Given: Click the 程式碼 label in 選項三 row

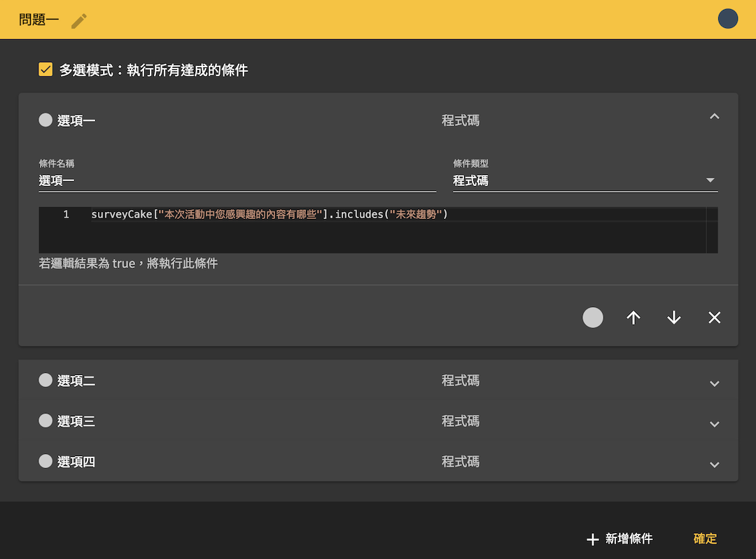Looking at the screenshot, I should pos(461,421).
